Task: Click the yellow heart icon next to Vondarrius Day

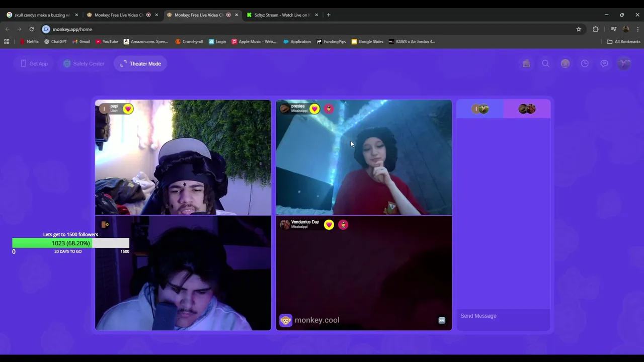Action: (329, 225)
